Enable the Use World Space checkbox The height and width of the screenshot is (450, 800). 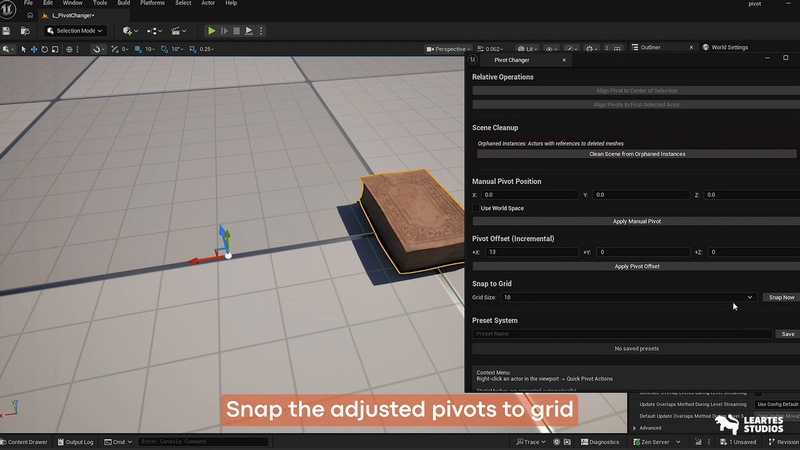pos(476,208)
